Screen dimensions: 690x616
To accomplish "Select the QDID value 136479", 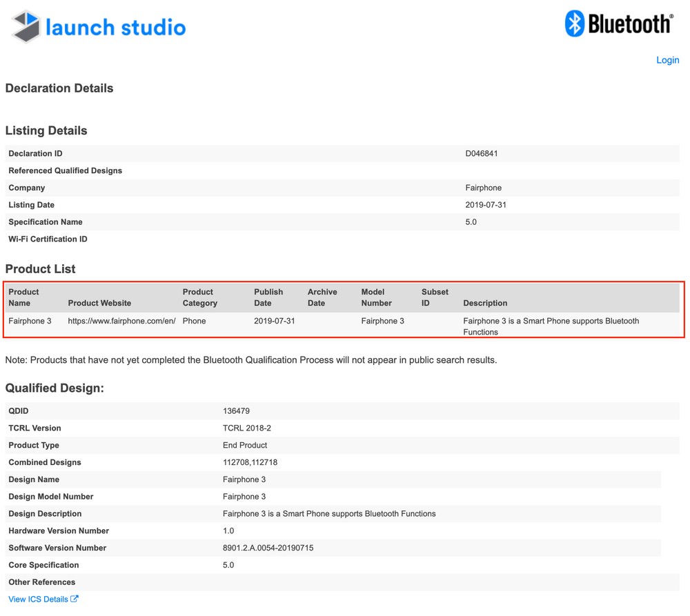I will (x=236, y=411).
